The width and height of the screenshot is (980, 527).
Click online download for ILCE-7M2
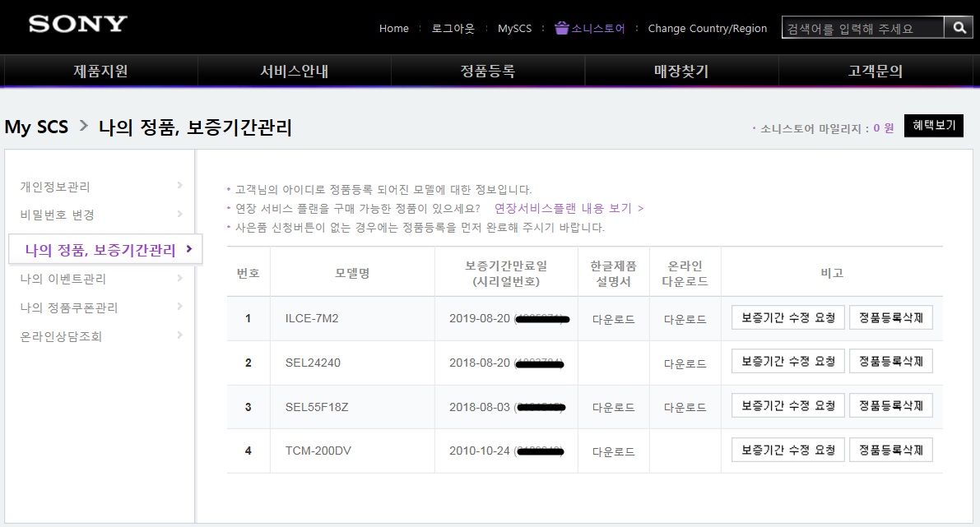(x=685, y=319)
